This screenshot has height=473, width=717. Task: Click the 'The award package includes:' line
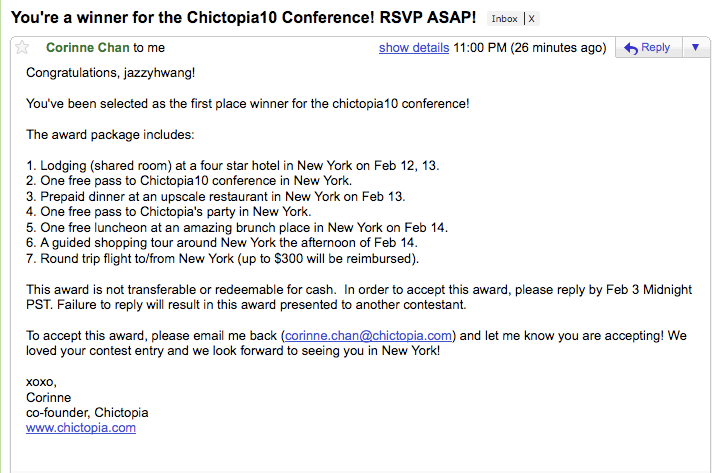(x=110, y=134)
